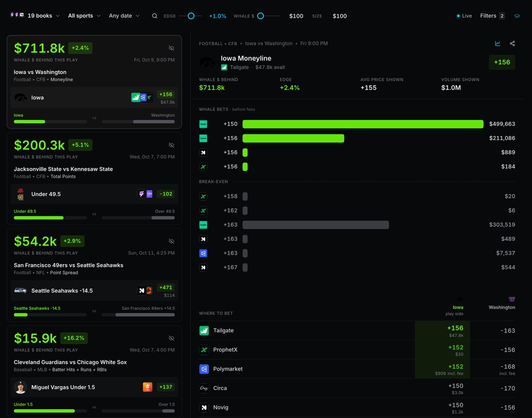
Task: Select the Cleveland Guardians vs Chicago White Sox title
Action: (x=70, y=362)
